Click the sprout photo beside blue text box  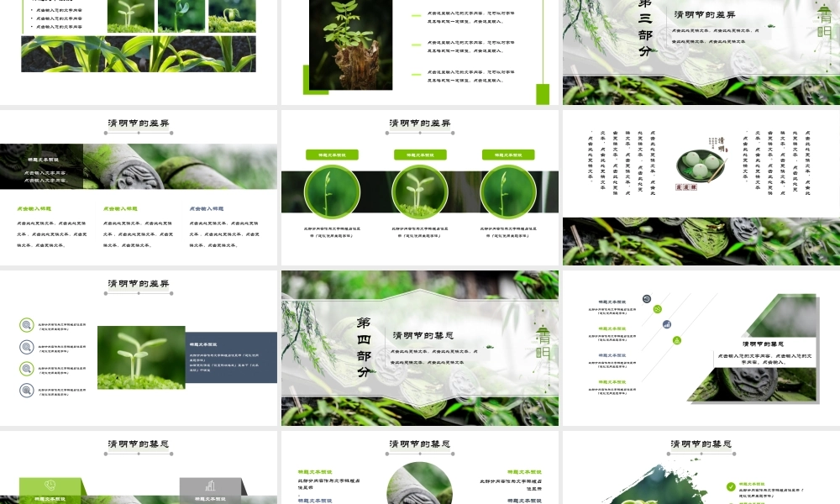pyautogui.click(x=141, y=357)
